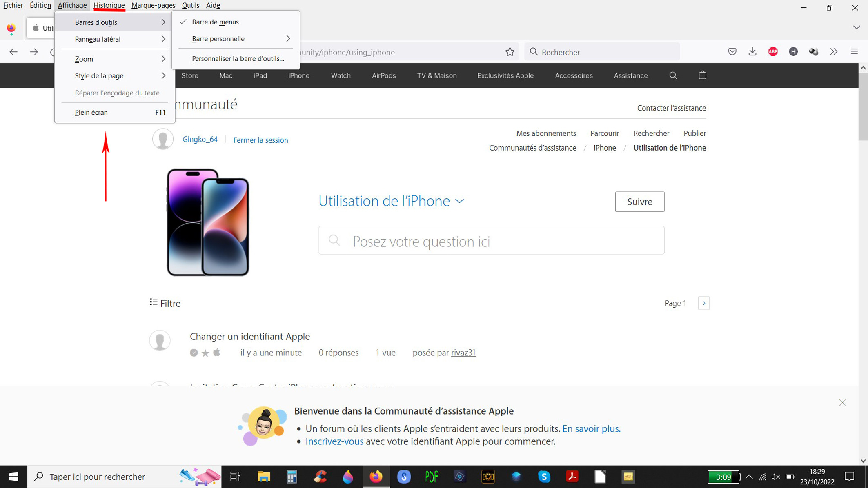This screenshot has height=488, width=868.
Task: Open Skype from the Windows taskbar
Action: (x=544, y=477)
